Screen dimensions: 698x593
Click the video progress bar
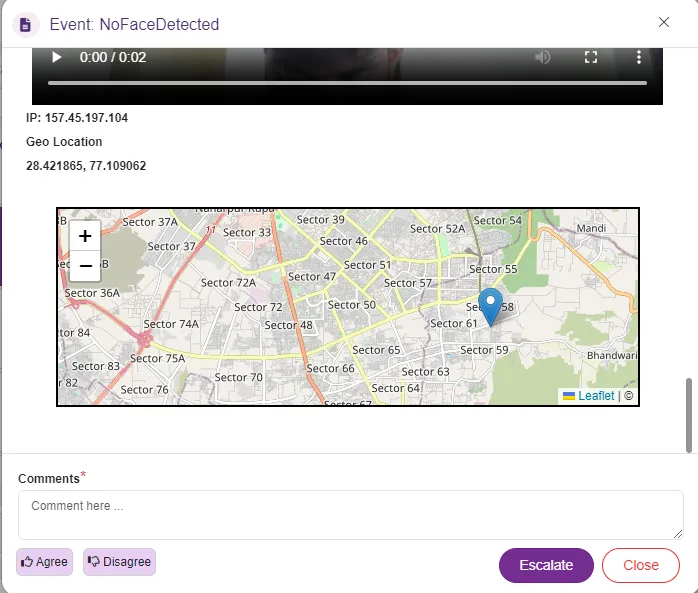(x=347, y=83)
